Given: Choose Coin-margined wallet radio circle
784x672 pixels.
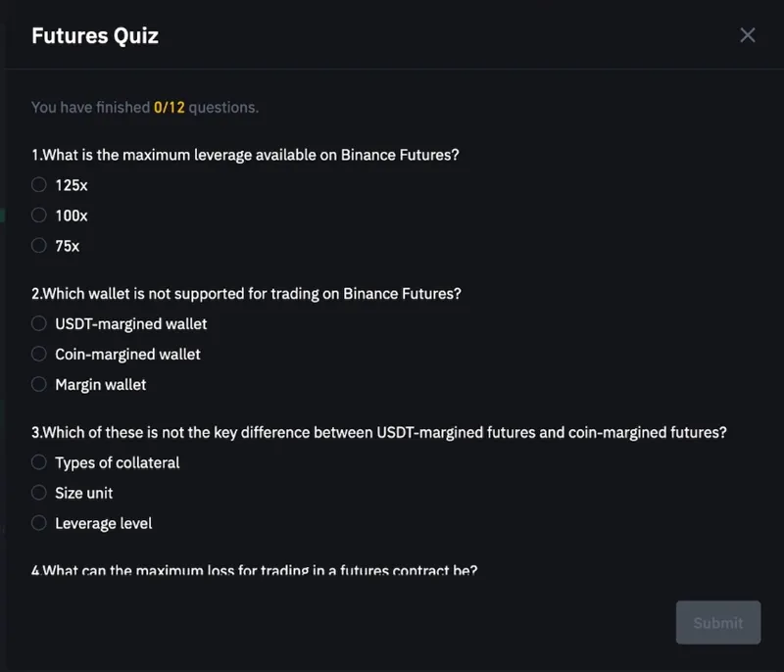Looking at the screenshot, I should click(x=39, y=354).
